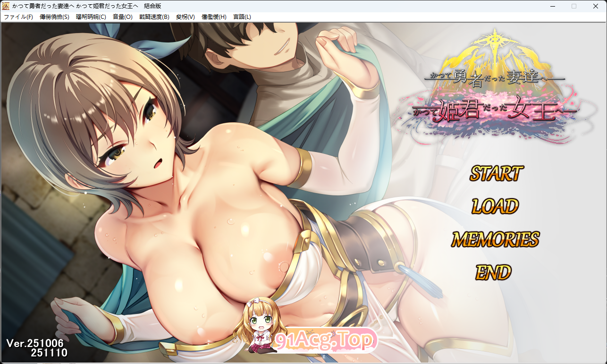Close the game window
Image resolution: width=607 pixels, height=364 pixels.
(x=596, y=6)
